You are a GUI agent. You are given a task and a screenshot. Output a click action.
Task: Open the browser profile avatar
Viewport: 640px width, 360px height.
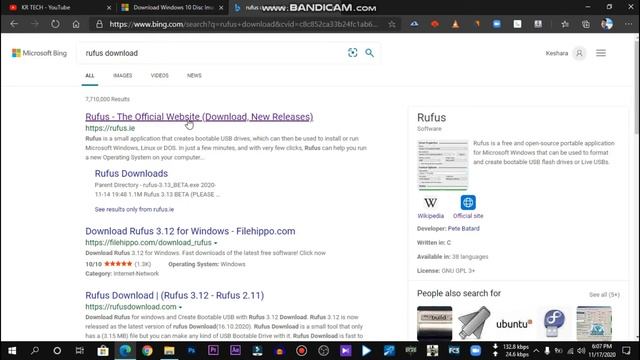pos(607,24)
